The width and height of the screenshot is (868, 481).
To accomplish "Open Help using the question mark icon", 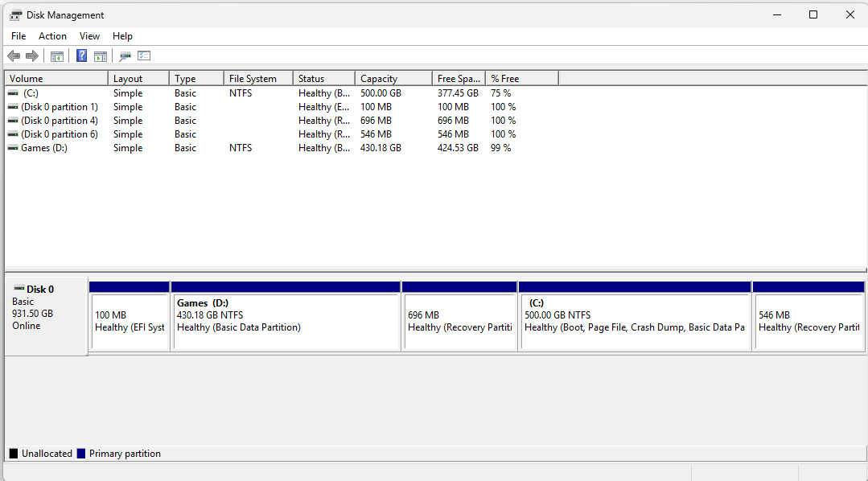I will (80, 55).
